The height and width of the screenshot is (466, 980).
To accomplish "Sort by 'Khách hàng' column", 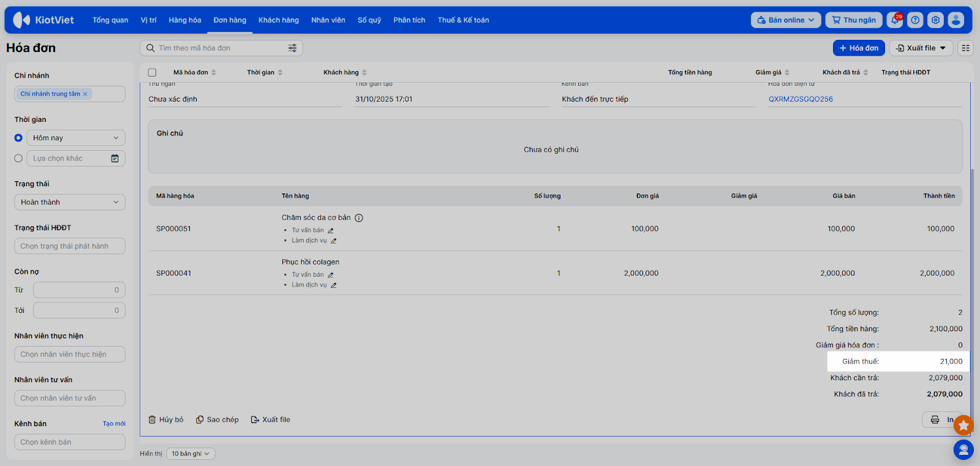I will point(345,72).
